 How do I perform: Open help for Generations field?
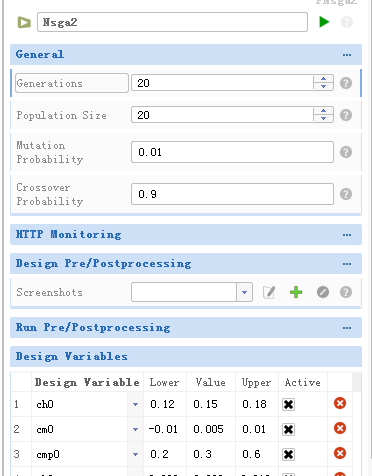tap(346, 83)
